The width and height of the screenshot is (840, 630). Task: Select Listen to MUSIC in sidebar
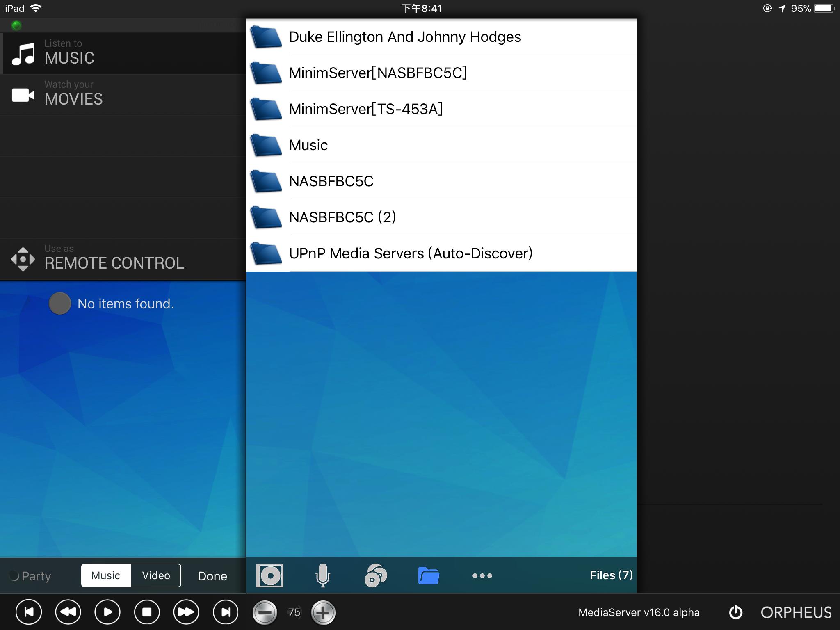click(123, 53)
